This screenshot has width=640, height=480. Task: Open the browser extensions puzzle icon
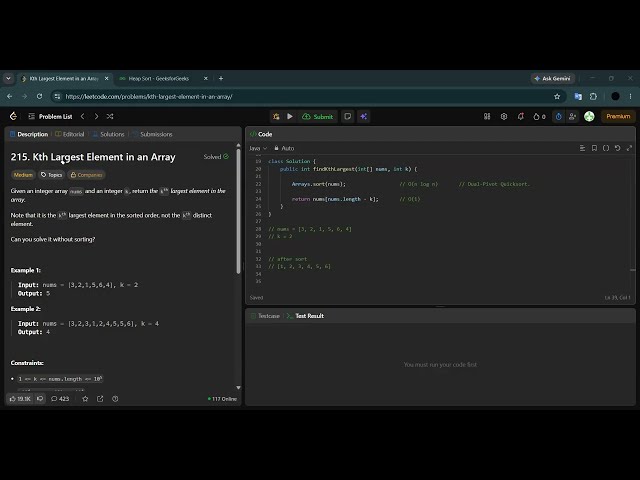[593, 97]
